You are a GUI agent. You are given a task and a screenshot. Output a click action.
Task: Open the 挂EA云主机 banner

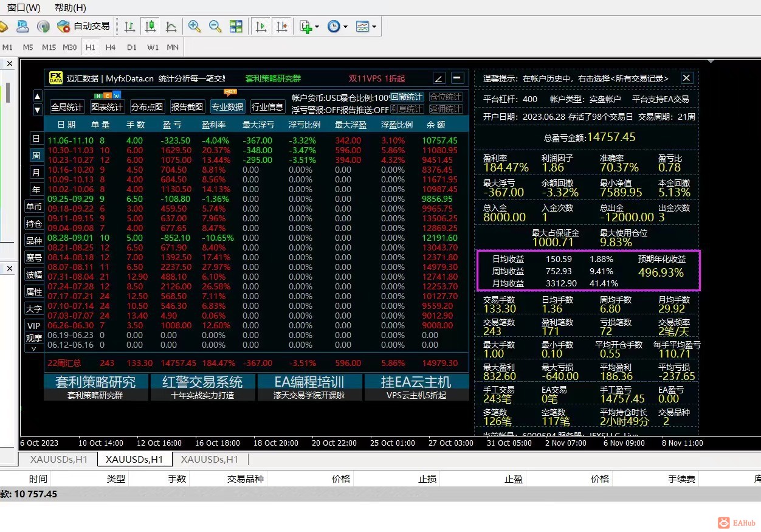tap(416, 387)
